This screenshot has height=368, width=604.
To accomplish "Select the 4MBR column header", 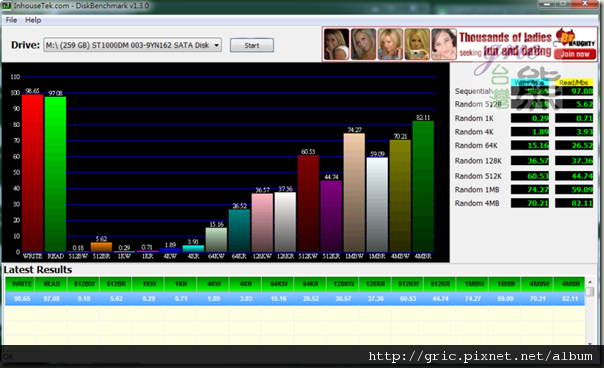I will (570, 284).
